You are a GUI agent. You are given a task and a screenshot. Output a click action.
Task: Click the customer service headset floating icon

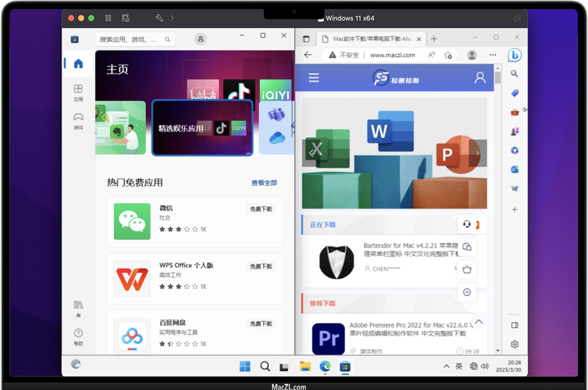(x=467, y=224)
